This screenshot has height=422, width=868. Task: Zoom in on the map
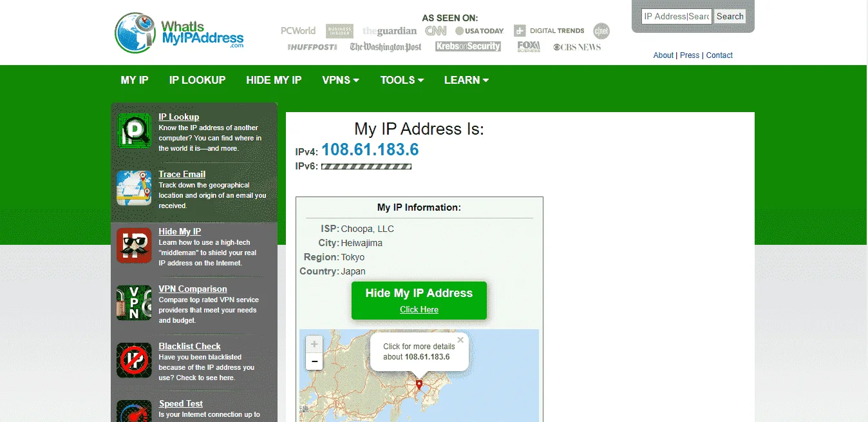(x=314, y=344)
